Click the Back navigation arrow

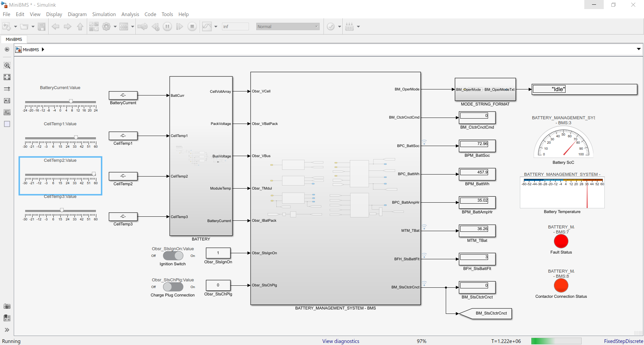click(55, 26)
